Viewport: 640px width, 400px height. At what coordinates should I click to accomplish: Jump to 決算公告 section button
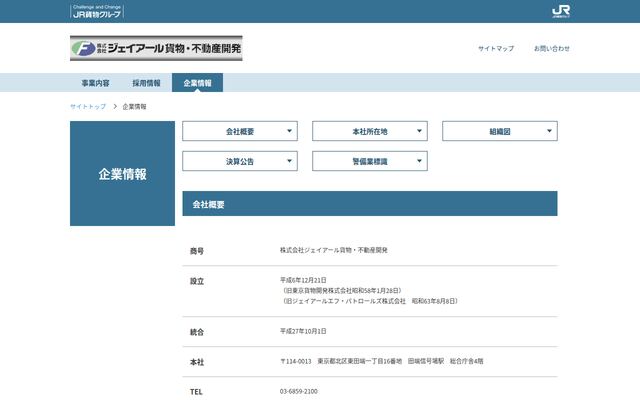click(x=240, y=161)
